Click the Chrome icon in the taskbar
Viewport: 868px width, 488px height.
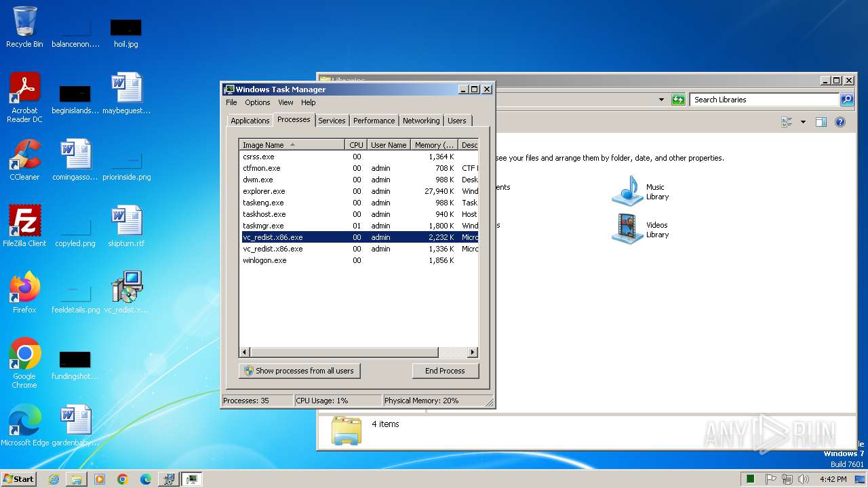[123, 479]
